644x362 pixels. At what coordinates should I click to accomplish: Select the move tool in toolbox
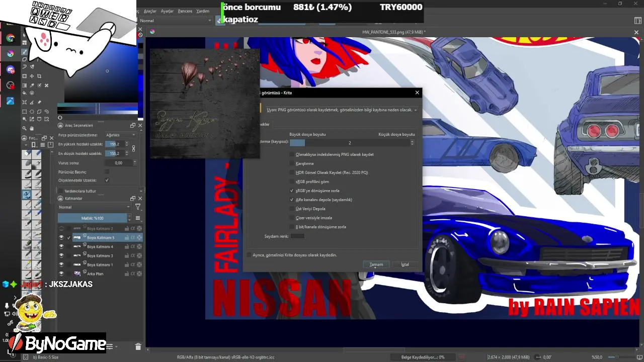pyautogui.click(x=32, y=76)
